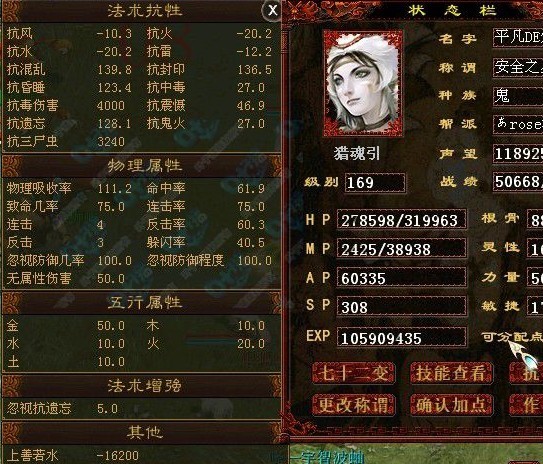Click the EXP value field
This screenshot has height=464, width=543.
[x=401, y=337]
